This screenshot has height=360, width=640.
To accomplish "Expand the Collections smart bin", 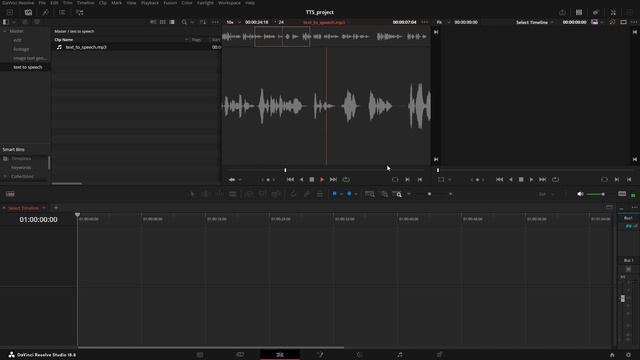I will click(x=5, y=176).
